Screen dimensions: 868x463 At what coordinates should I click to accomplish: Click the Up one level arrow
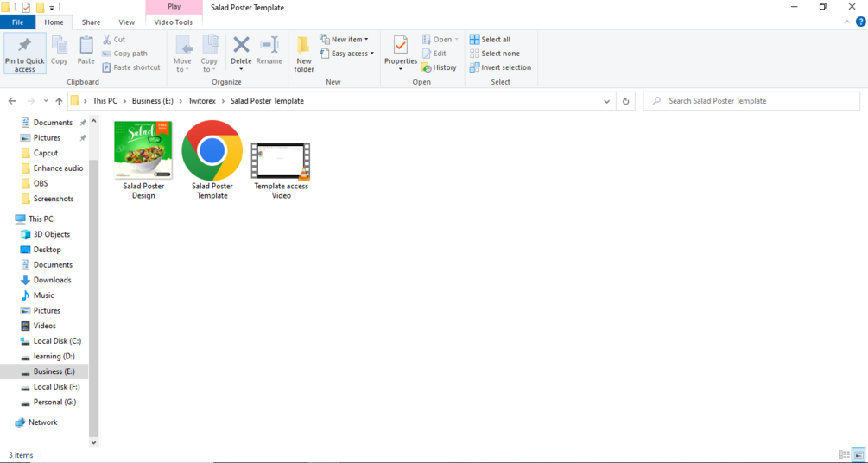point(60,101)
